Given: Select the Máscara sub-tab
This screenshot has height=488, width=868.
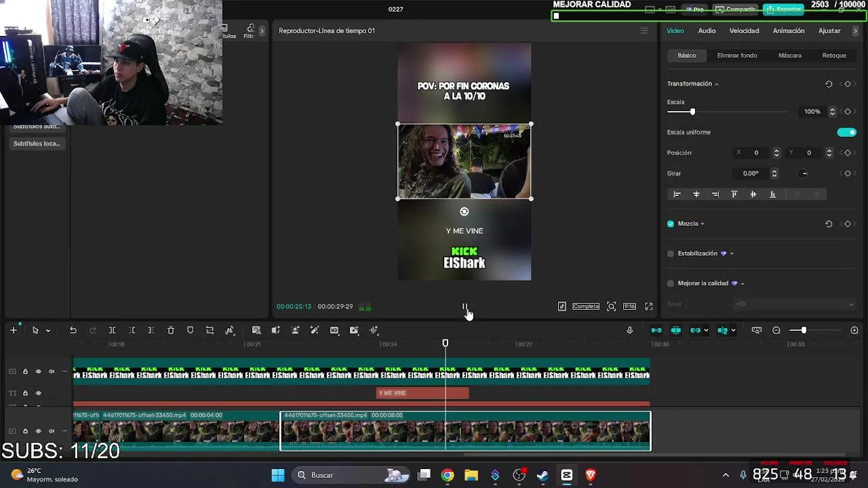Looking at the screenshot, I should (x=790, y=56).
